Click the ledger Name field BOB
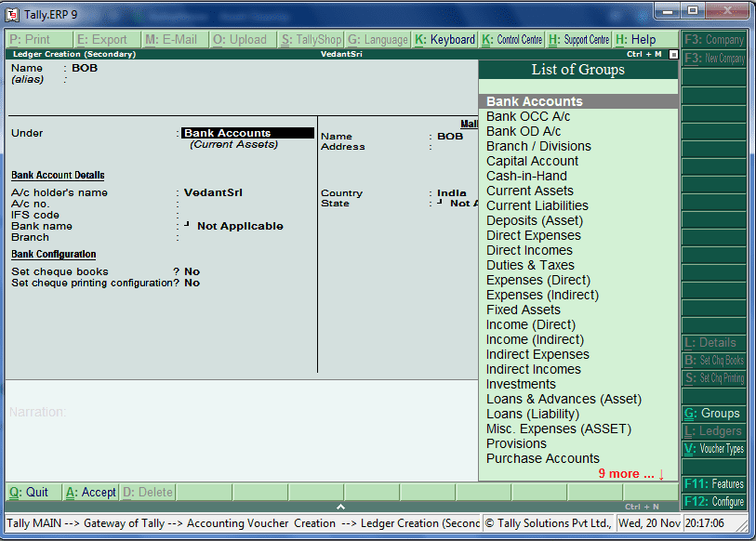 click(85, 68)
